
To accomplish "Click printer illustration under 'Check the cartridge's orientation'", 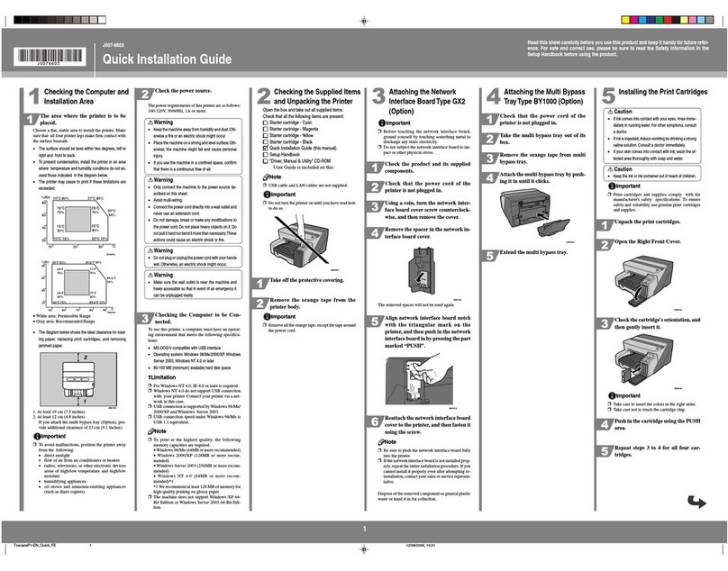I will (644, 359).
